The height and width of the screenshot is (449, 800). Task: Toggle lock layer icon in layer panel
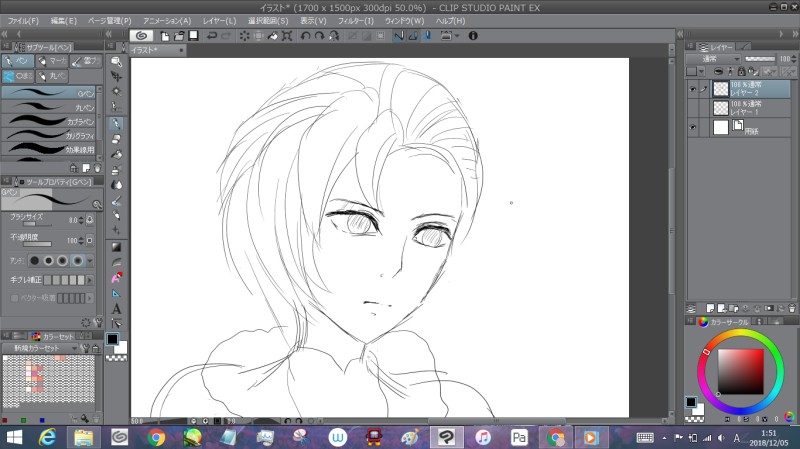[741, 71]
